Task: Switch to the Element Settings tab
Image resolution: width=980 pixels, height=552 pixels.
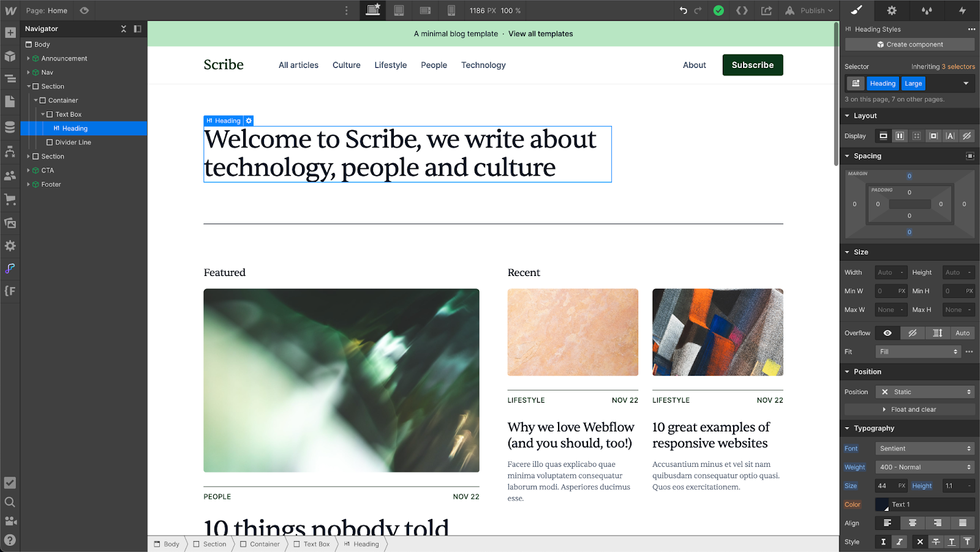Action: 892,10
